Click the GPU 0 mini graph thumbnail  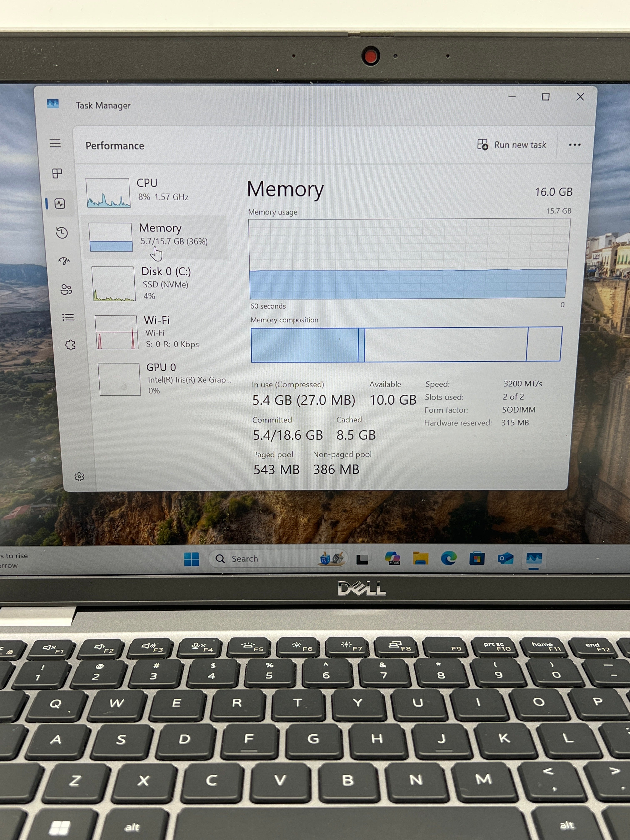pyautogui.click(x=119, y=379)
